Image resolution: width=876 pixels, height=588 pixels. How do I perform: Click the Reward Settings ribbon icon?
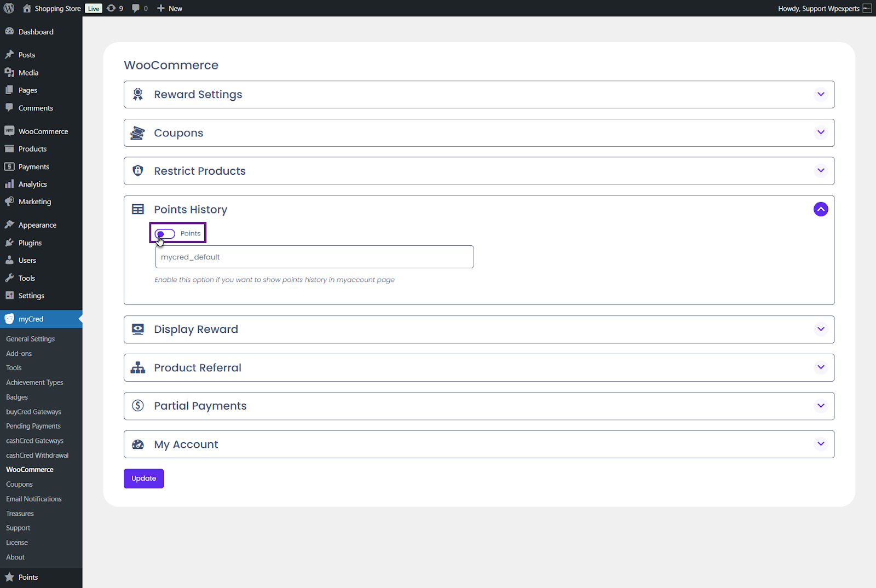tap(138, 95)
